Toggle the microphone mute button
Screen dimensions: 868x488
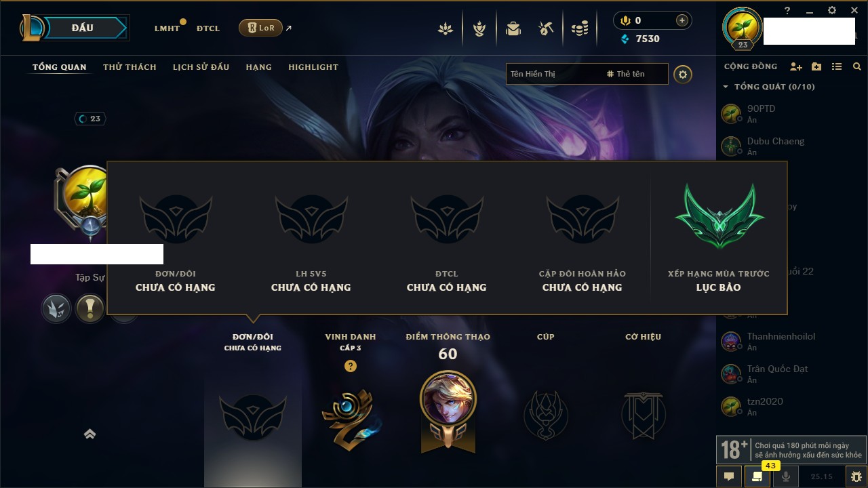(786, 476)
